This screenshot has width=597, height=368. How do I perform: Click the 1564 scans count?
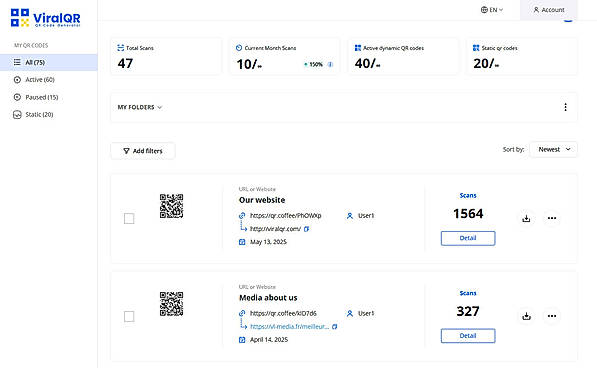point(468,214)
